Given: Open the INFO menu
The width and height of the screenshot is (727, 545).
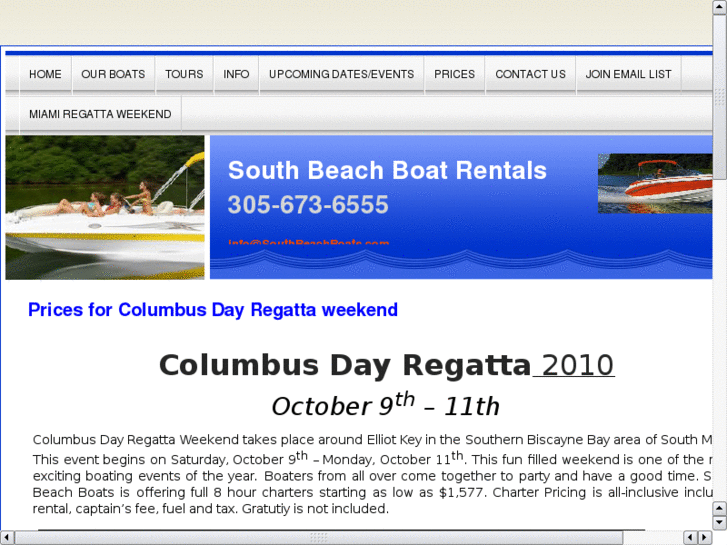Looking at the screenshot, I should pyautogui.click(x=237, y=74).
